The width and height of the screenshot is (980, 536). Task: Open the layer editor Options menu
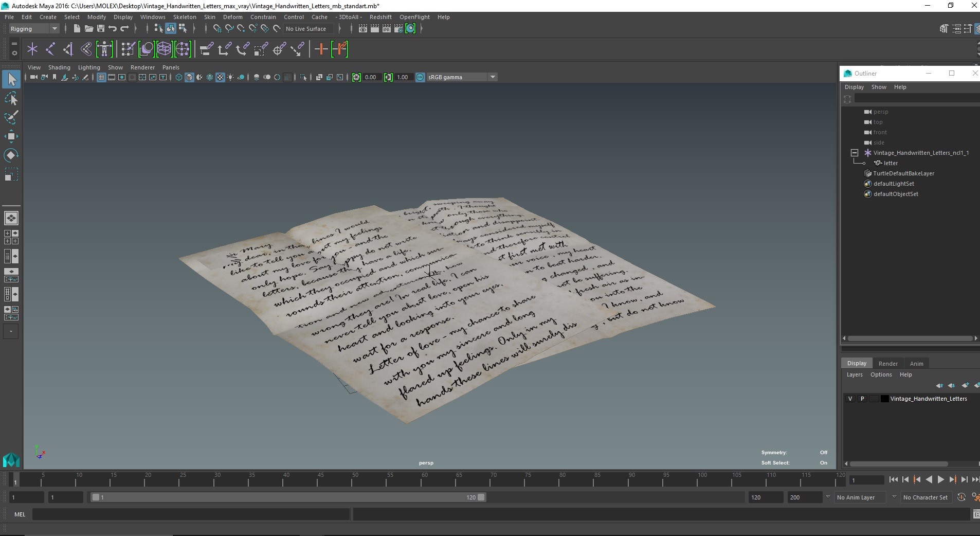[881, 374]
